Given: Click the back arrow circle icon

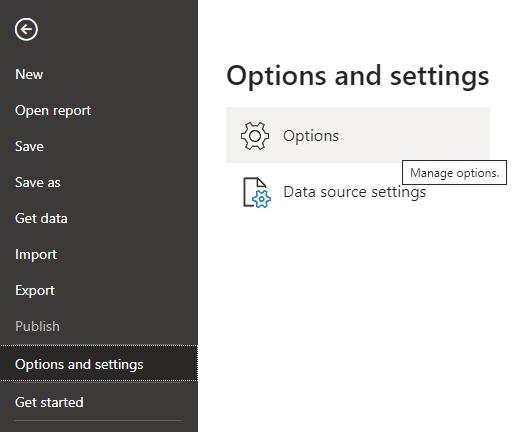Looking at the screenshot, I should click(26, 29).
